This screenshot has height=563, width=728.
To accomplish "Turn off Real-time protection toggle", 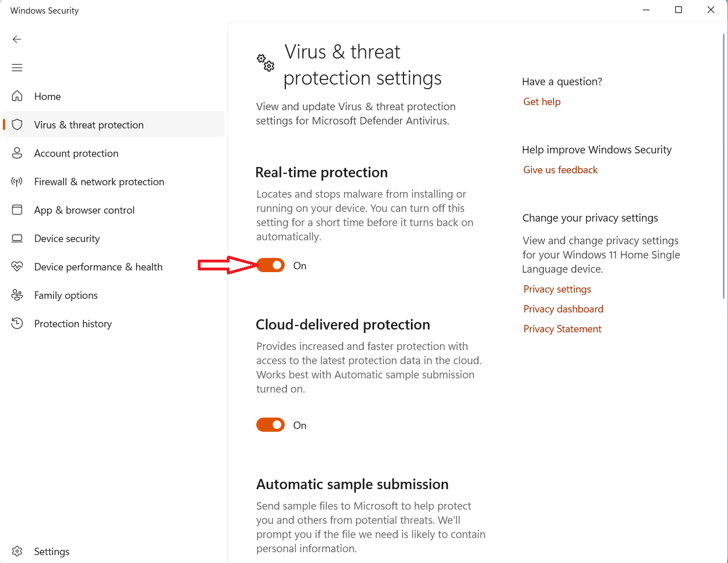I will tap(271, 265).
